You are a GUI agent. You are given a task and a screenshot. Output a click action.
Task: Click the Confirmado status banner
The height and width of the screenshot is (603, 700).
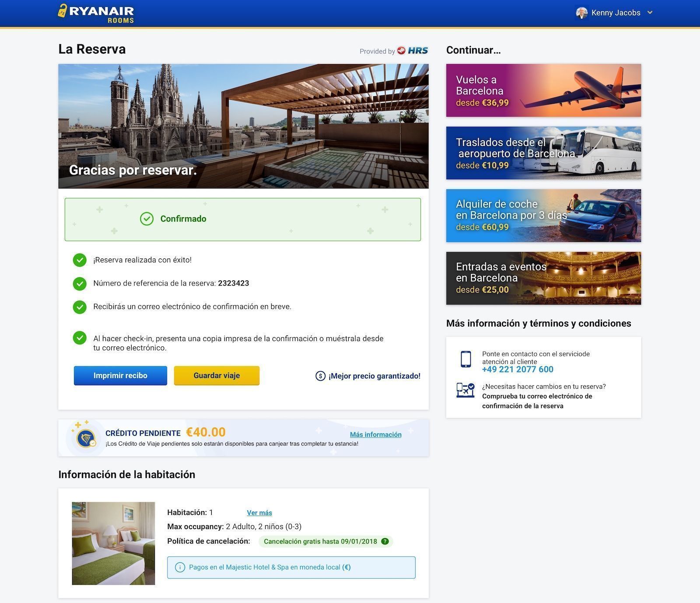243,220
